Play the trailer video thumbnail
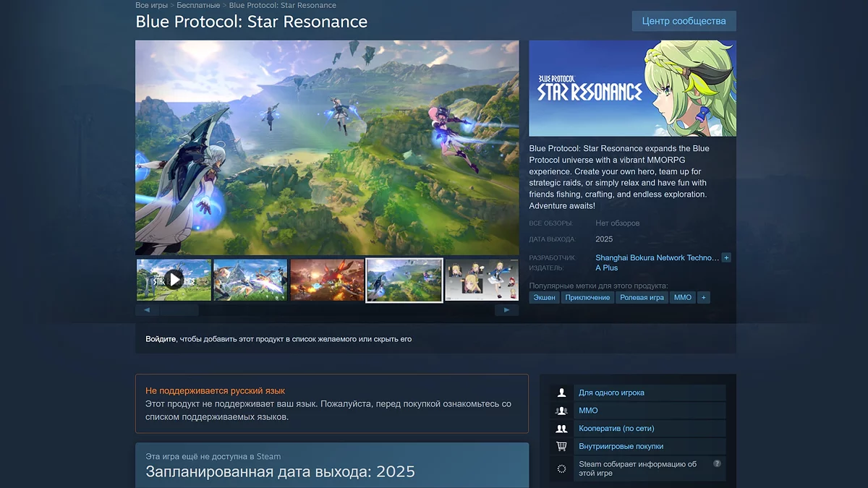 174,280
